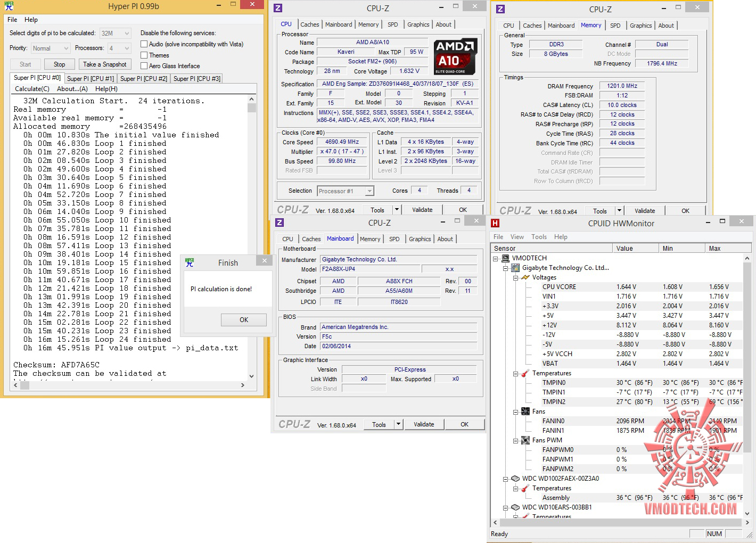Click Validate in CPU-Z CPU window
The width and height of the screenshot is (756, 543).
pyautogui.click(x=422, y=210)
